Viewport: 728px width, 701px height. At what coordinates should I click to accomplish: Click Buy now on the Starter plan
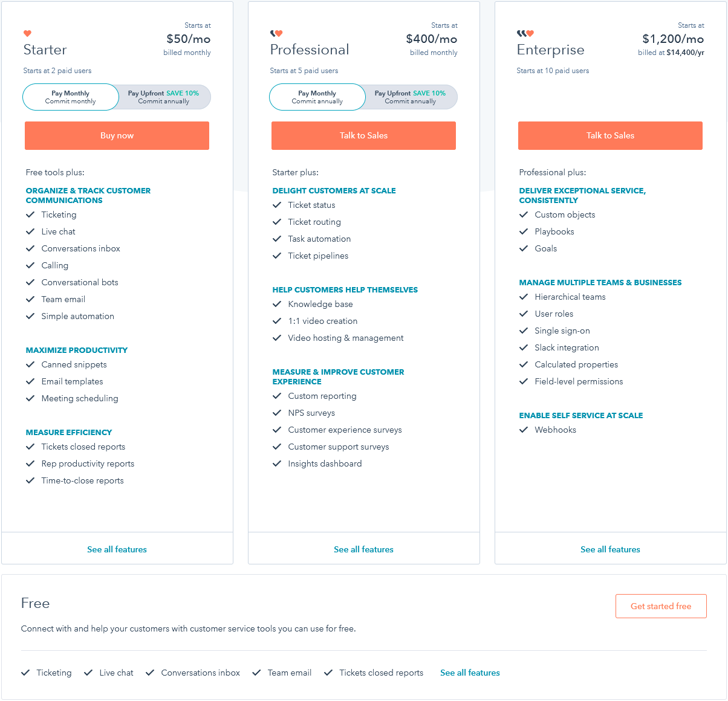tap(117, 135)
